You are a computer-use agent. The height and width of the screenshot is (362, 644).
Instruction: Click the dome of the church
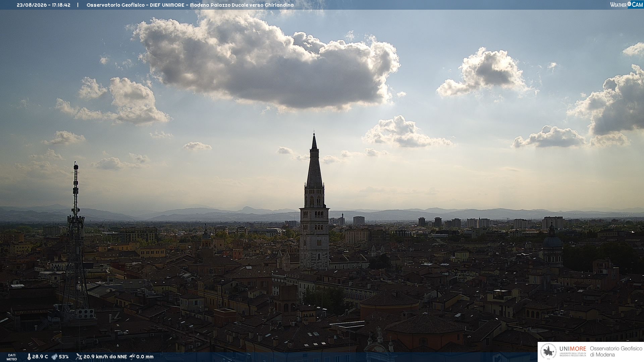tap(552, 241)
